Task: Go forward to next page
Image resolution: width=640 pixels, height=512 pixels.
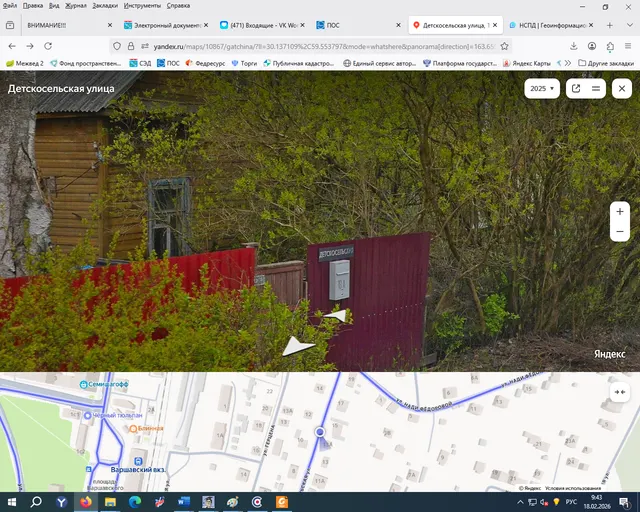Action: (x=30, y=46)
